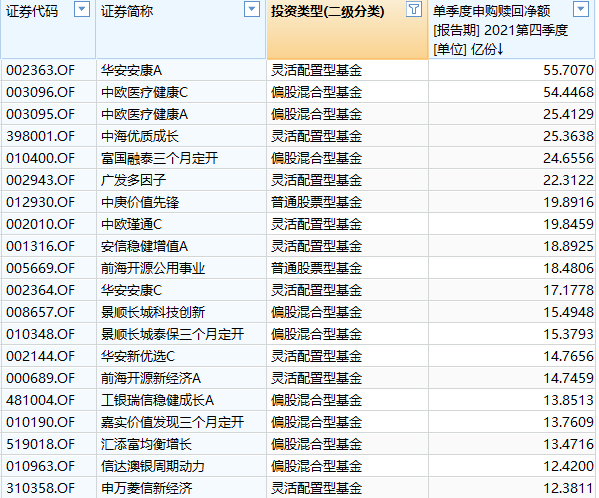Screen dimensions: 599x498
Task: Select the 单季度申购赎回净额 column header text
Action: [x=500, y=30]
